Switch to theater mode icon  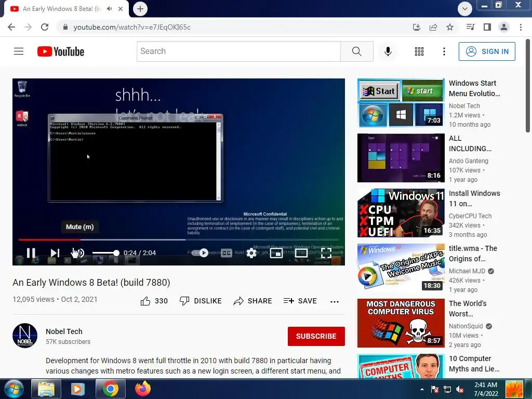301,253
